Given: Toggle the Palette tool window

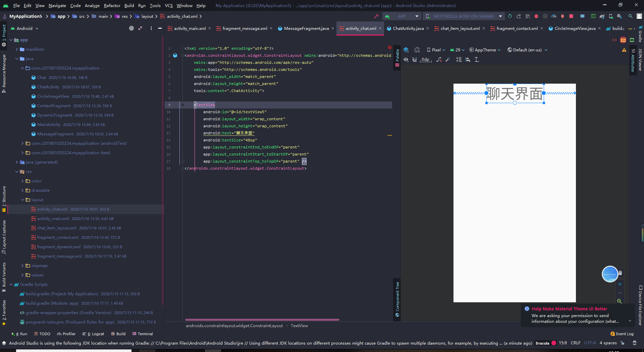Looking at the screenshot, I should point(397,58).
